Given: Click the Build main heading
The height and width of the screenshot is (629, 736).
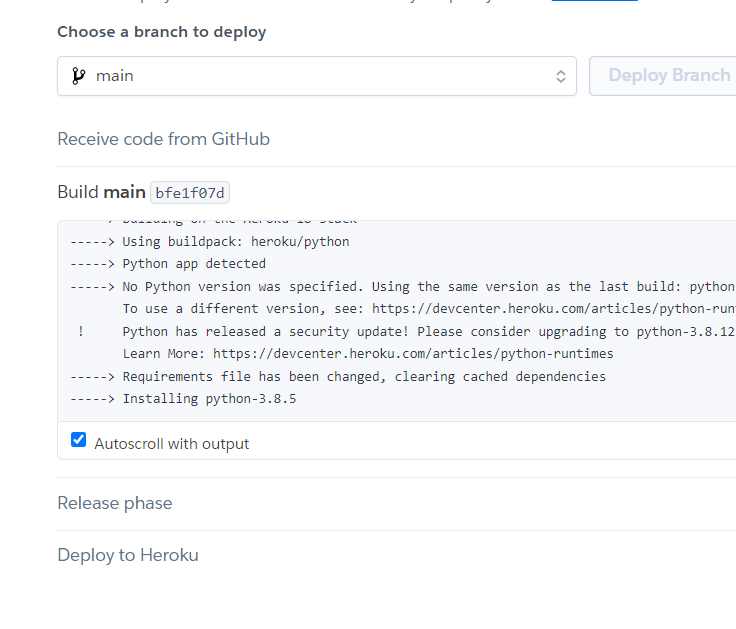Looking at the screenshot, I should tap(101, 192).
